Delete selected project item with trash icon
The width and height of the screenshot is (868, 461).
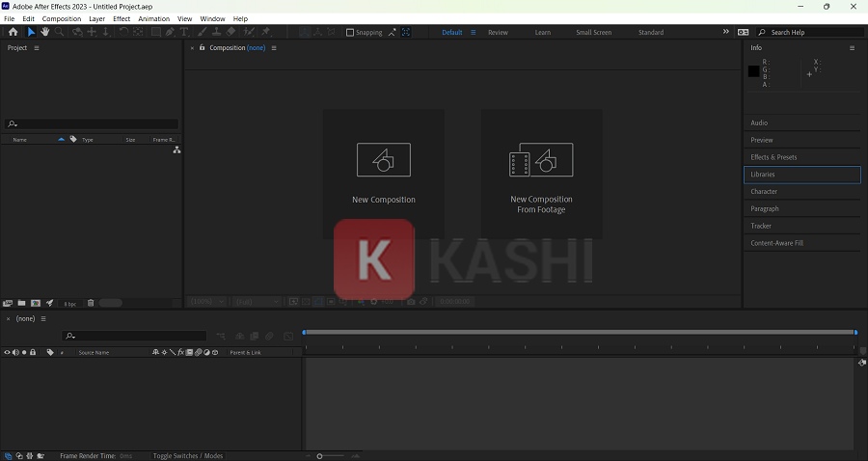click(91, 303)
